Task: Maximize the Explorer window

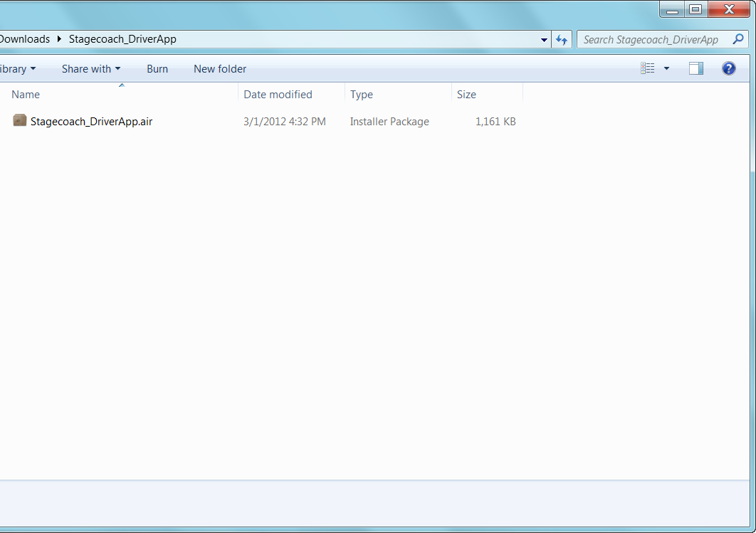Action: 695,10
